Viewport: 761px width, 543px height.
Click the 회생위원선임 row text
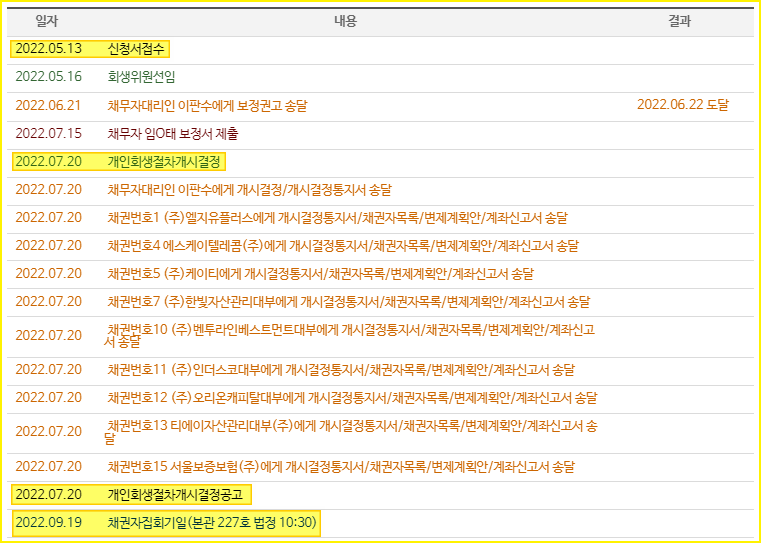[141, 77]
